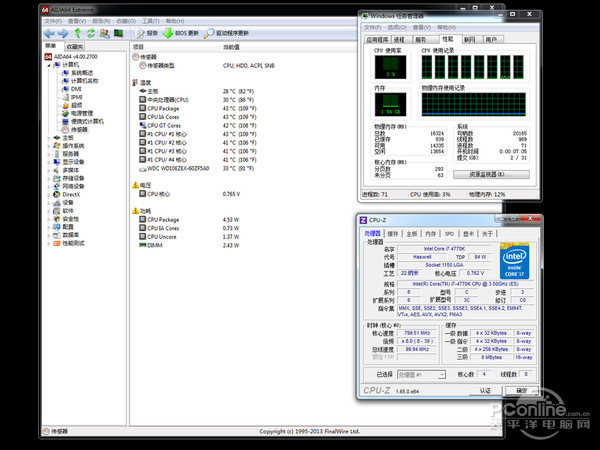Viewport: 600px width, 450px height.
Task: Click the BIOS 更新 download icon
Action: tap(168, 33)
